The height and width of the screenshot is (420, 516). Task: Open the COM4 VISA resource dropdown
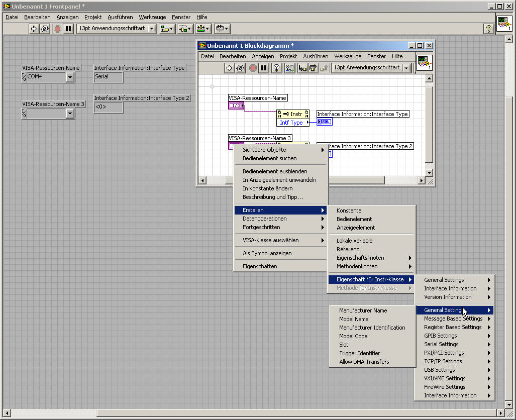(70, 77)
